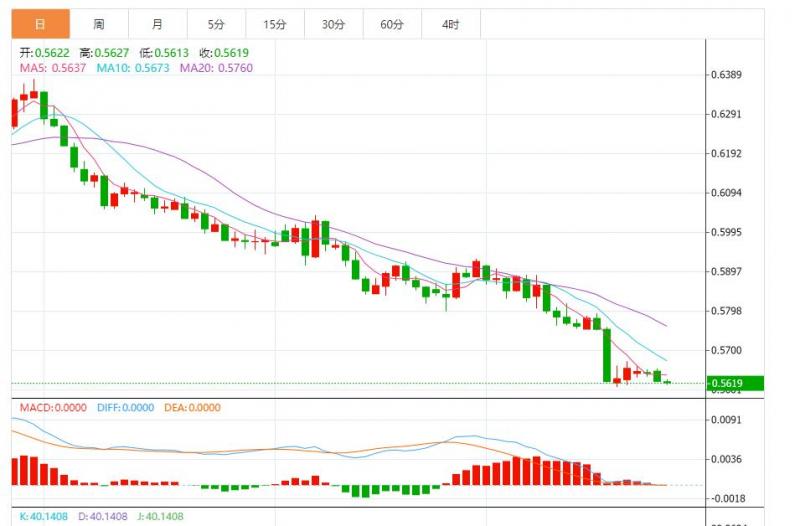Screen dimensions: 800x526
Task: Click the MA20: 0.5760 indicator label
Action: coord(216,68)
